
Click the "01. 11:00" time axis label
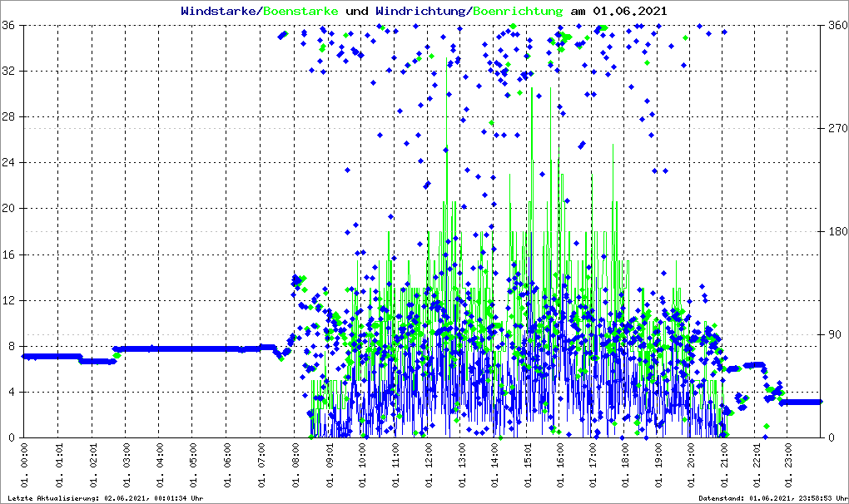click(x=396, y=465)
